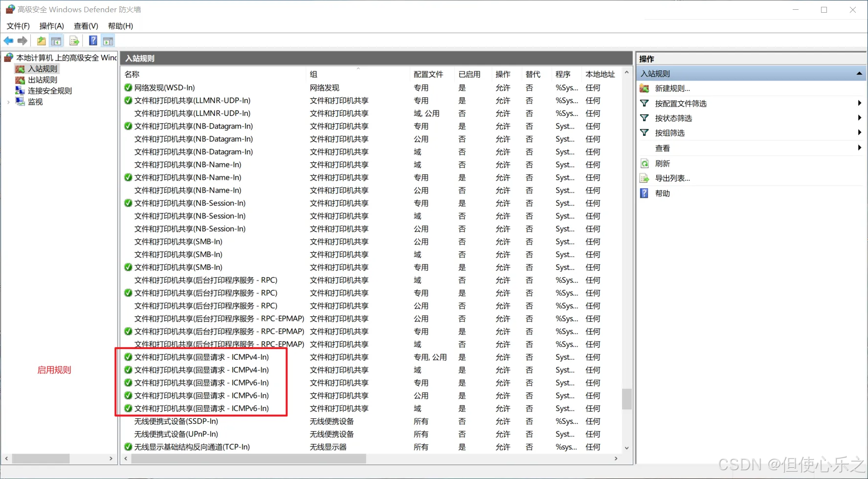Click the firewall app icon in title bar

pyautogui.click(x=10, y=9)
